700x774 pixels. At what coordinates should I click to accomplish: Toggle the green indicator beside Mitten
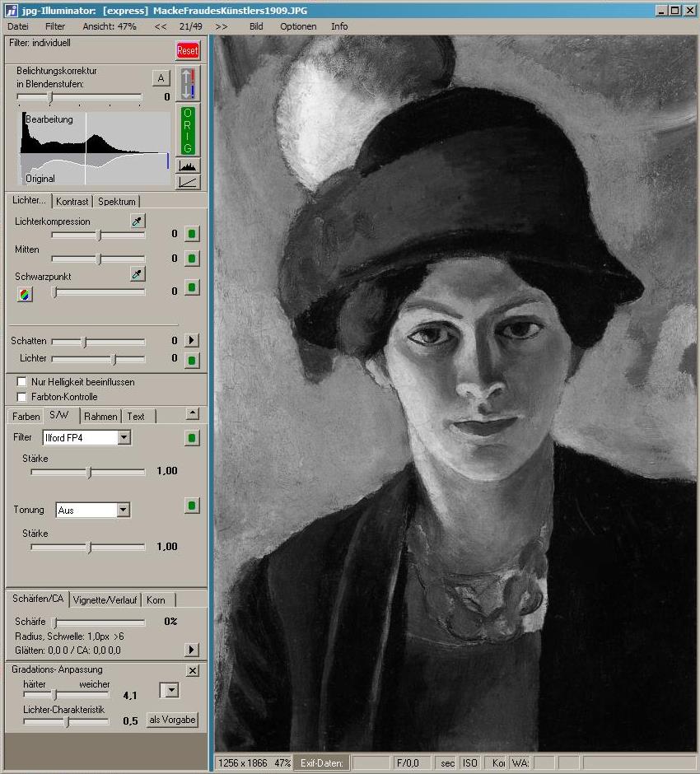tap(192, 259)
